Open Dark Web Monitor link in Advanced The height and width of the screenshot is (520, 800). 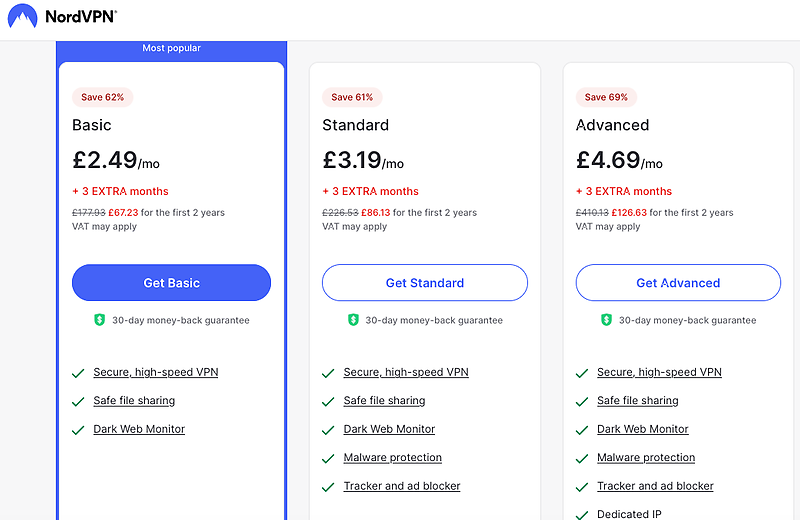tap(642, 429)
